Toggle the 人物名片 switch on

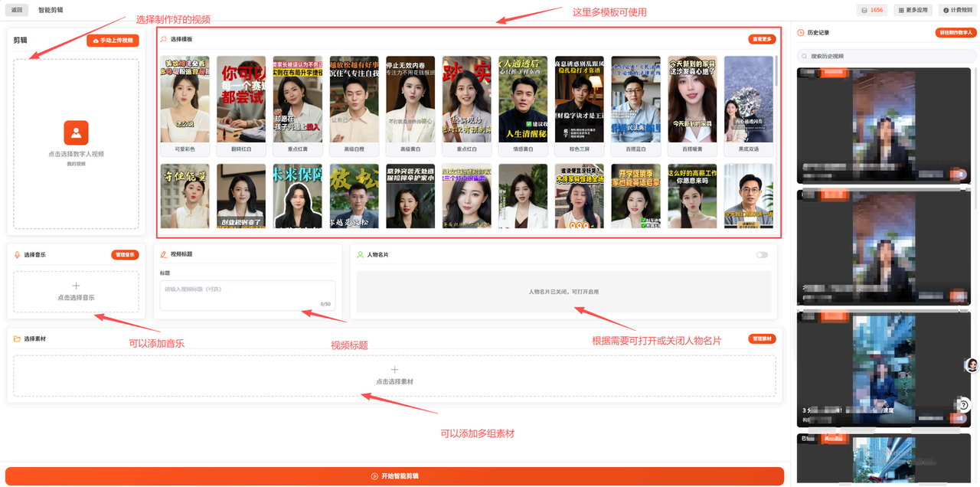pos(762,255)
